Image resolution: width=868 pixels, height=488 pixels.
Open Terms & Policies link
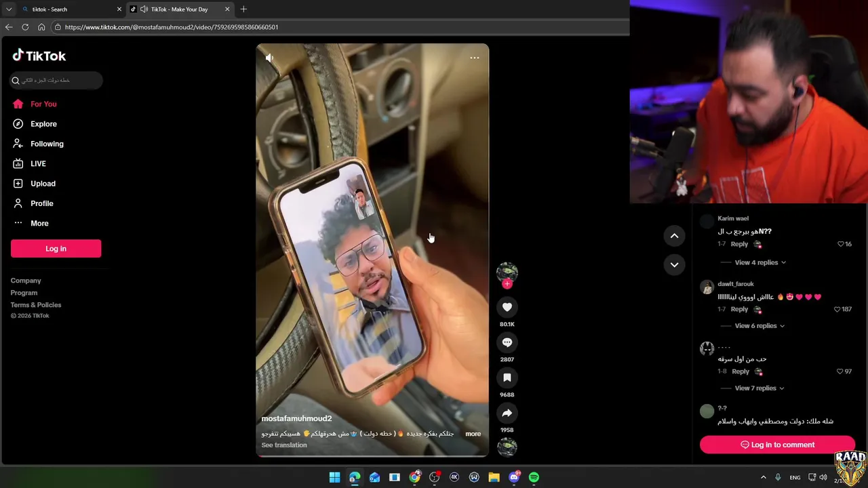(x=36, y=305)
